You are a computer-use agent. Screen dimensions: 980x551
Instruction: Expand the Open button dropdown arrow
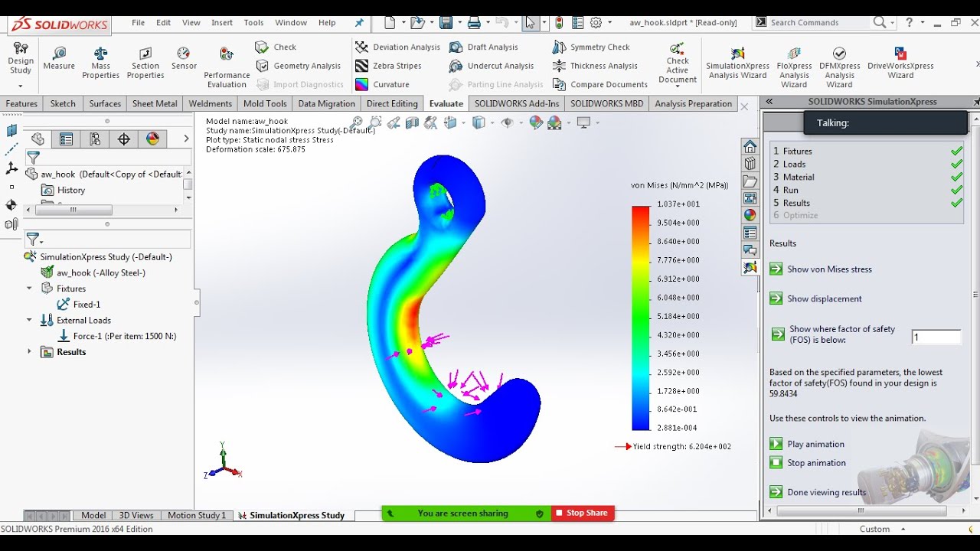point(431,22)
